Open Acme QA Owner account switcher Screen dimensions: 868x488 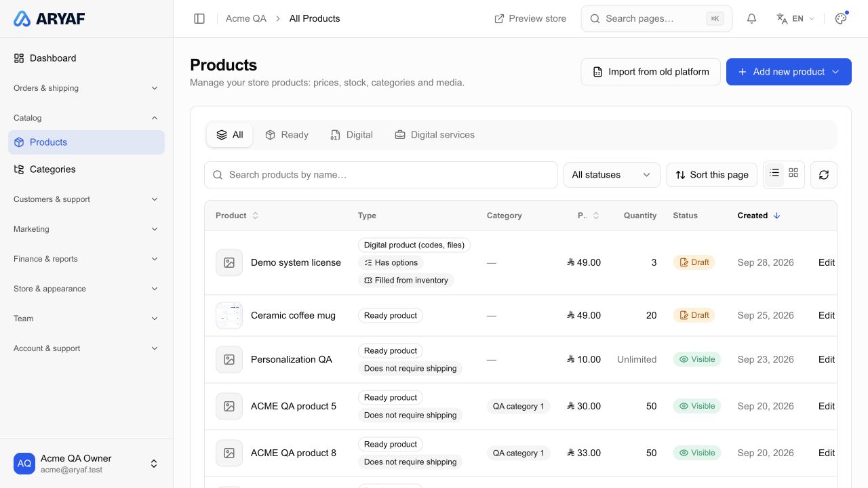click(x=86, y=464)
